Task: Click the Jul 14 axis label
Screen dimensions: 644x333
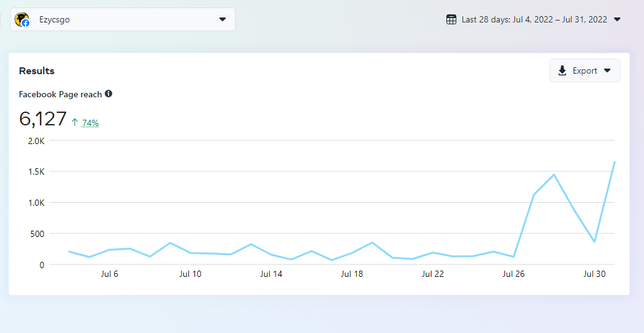Action: click(271, 274)
